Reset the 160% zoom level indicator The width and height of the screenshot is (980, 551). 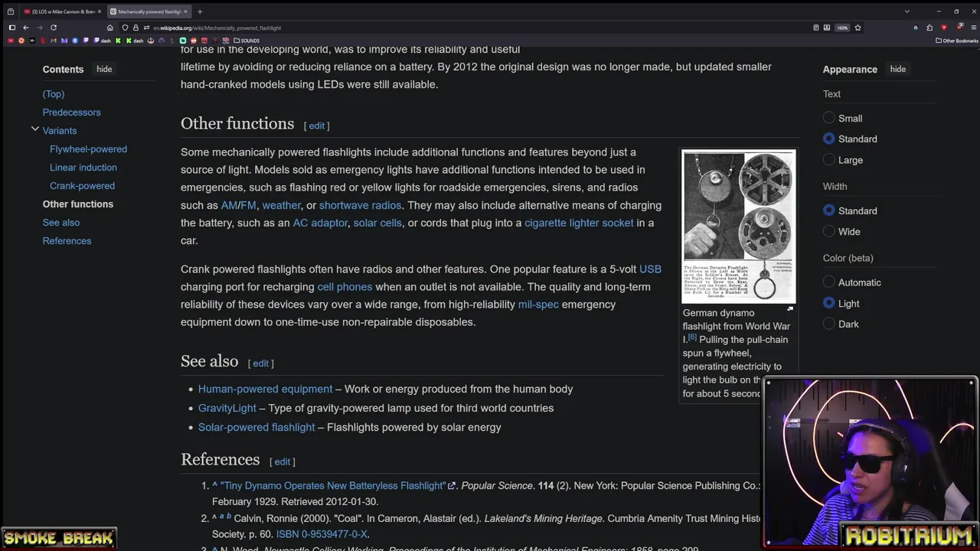pos(842,28)
